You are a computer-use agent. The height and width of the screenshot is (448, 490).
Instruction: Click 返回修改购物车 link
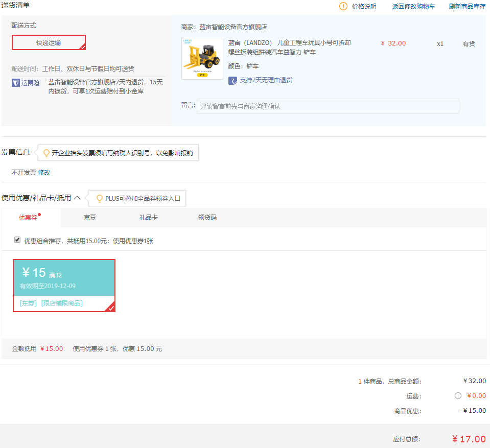413,7
